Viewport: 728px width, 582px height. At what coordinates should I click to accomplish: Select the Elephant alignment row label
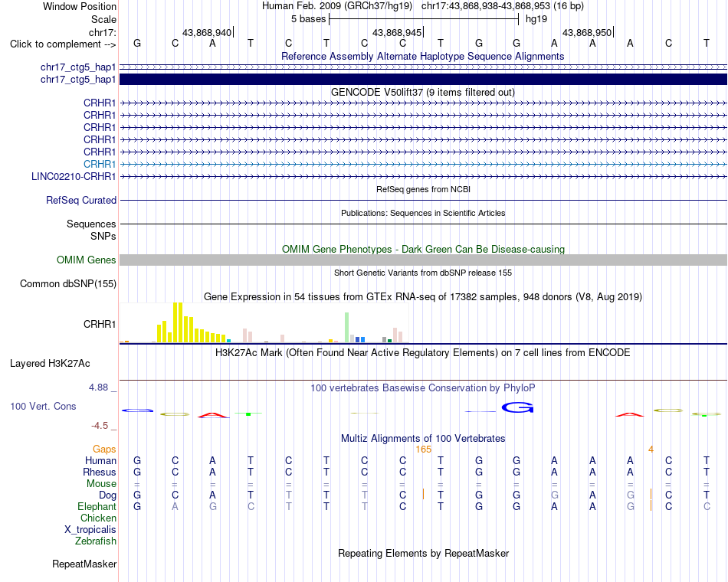(97, 506)
